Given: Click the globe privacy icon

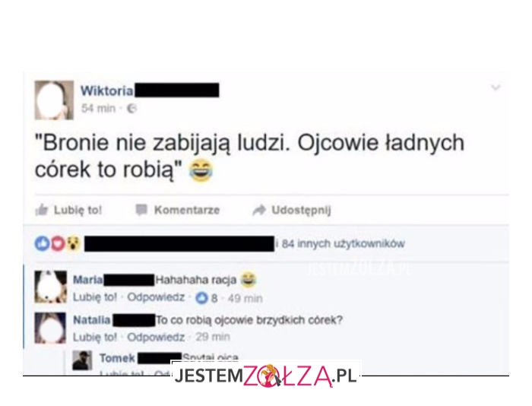Looking at the screenshot, I should [x=131, y=108].
